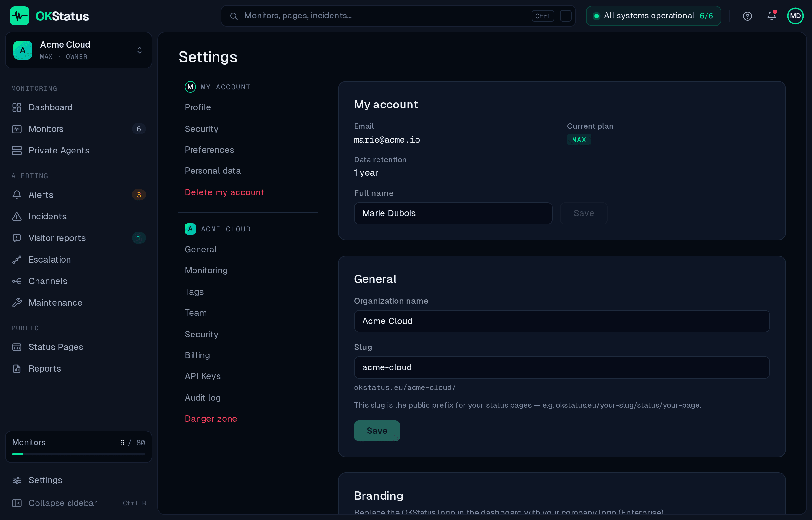Click the Channels icon in sidebar

[x=17, y=281]
